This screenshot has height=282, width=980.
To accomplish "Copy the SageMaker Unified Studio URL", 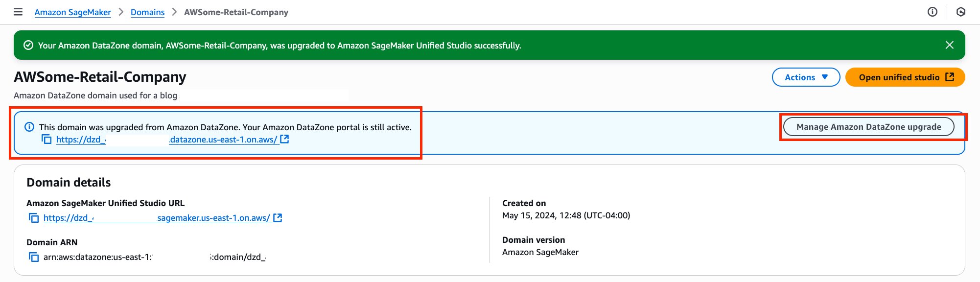I will coord(34,218).
